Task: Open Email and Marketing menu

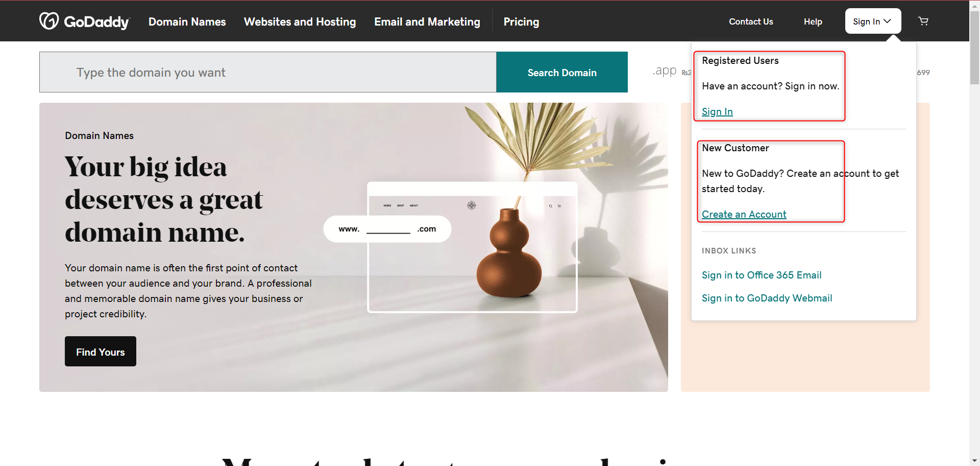Action: [x=427, y=21]
